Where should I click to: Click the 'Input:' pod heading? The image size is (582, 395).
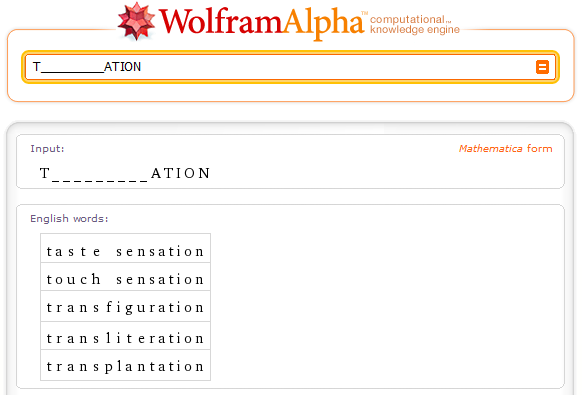(47, 148)
